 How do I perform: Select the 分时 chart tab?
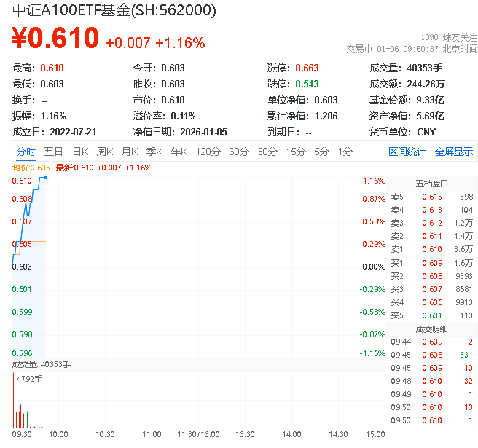[26, 152]
